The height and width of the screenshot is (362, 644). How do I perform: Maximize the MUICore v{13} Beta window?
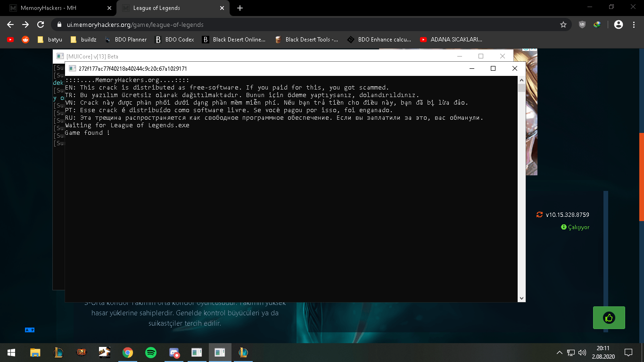click(x=481, y=56)
